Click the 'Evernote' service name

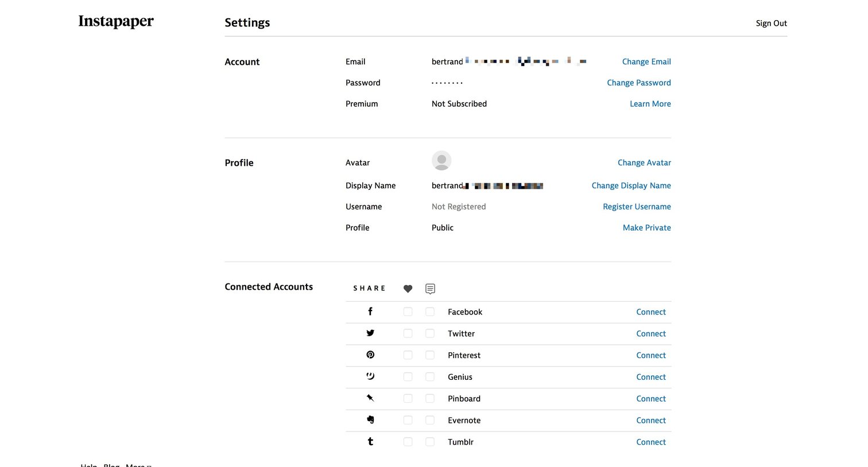pyautogui.click(x=464, y=421)
